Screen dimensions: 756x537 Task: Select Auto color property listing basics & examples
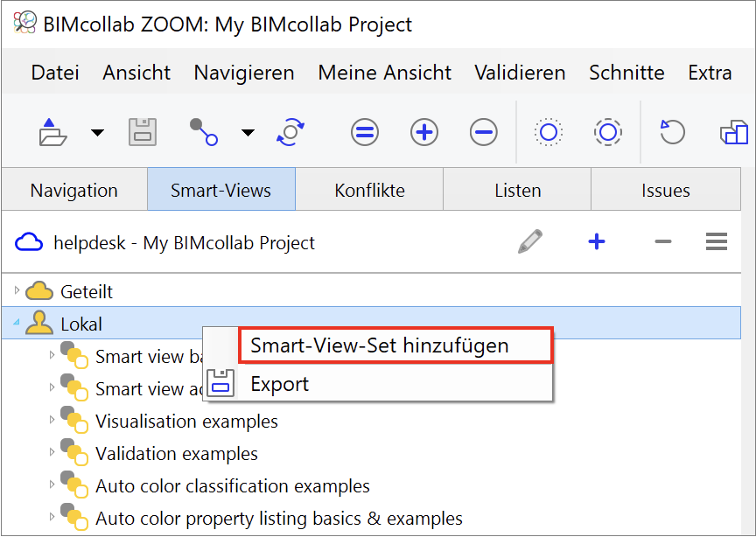click(278, 519)
